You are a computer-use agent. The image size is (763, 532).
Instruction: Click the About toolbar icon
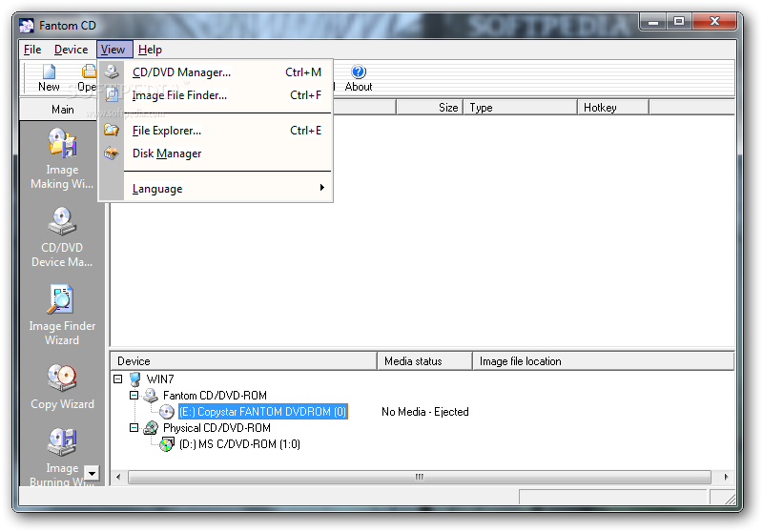click(359, 72)
